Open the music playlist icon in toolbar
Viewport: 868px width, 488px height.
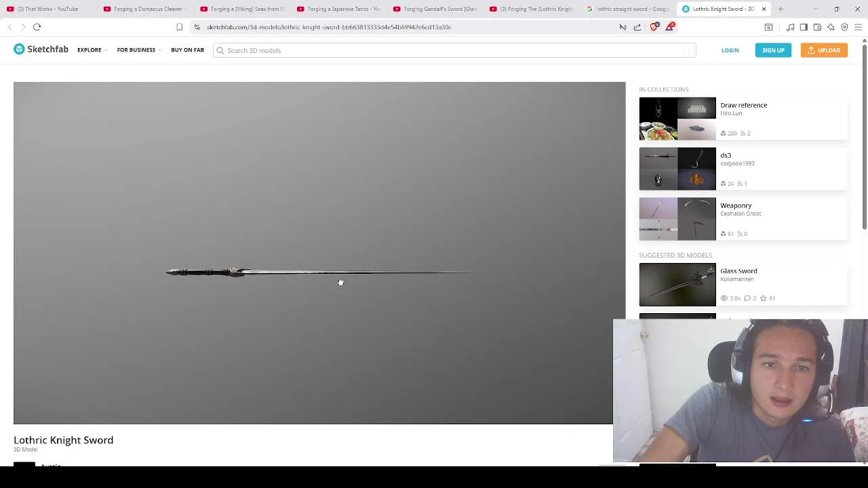click(x=791, y=27)
